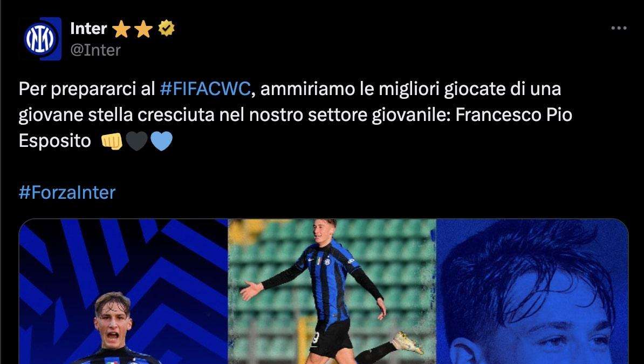Click the black heart emoji
This screenshot has width=644, height=364.
point(136,141)
